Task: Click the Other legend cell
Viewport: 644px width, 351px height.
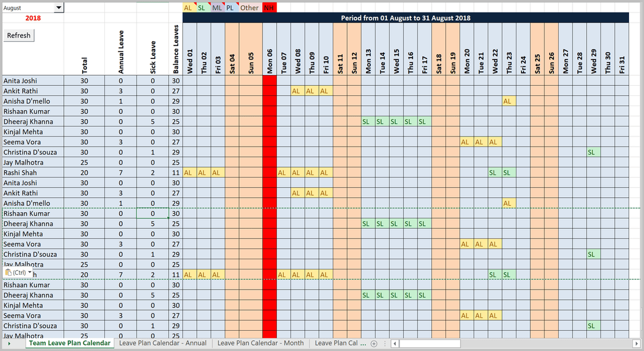Action: click(249, 8)
